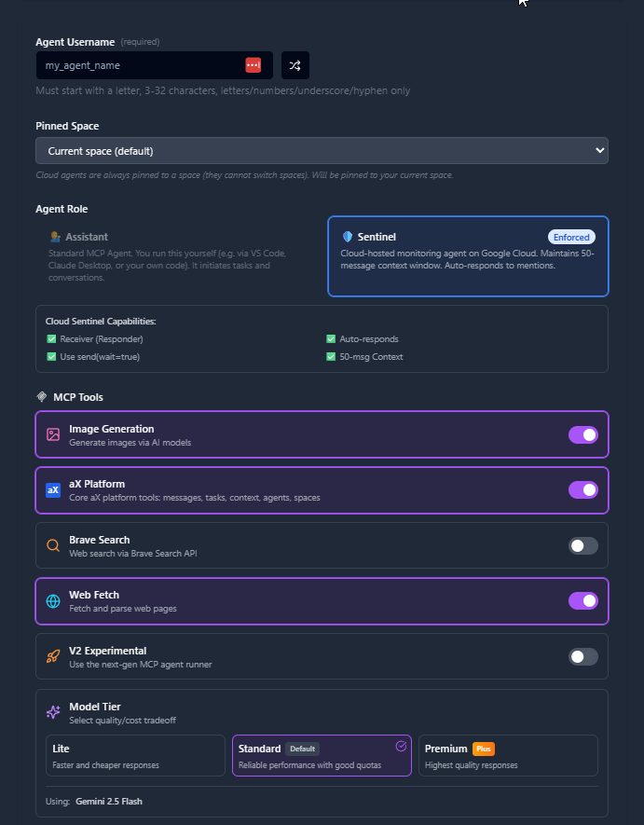Click the red icon inside the username field
644x825 pixels.
pos(253,64)
